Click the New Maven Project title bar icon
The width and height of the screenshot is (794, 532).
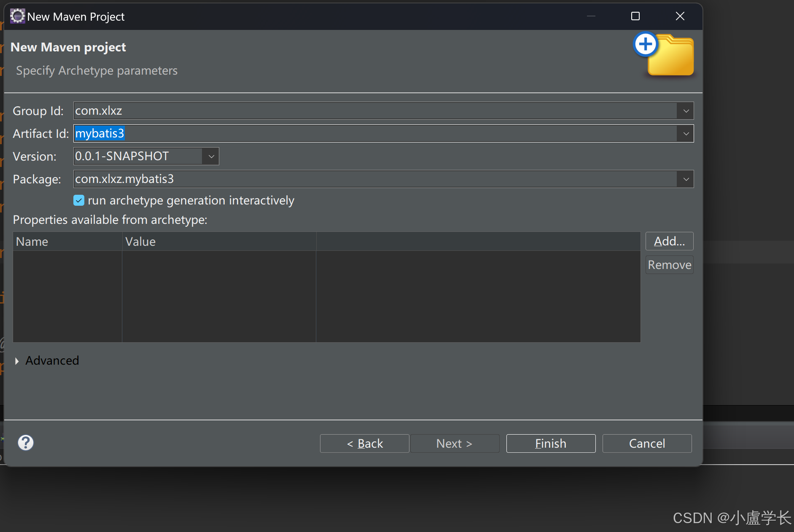pos(17,16)
